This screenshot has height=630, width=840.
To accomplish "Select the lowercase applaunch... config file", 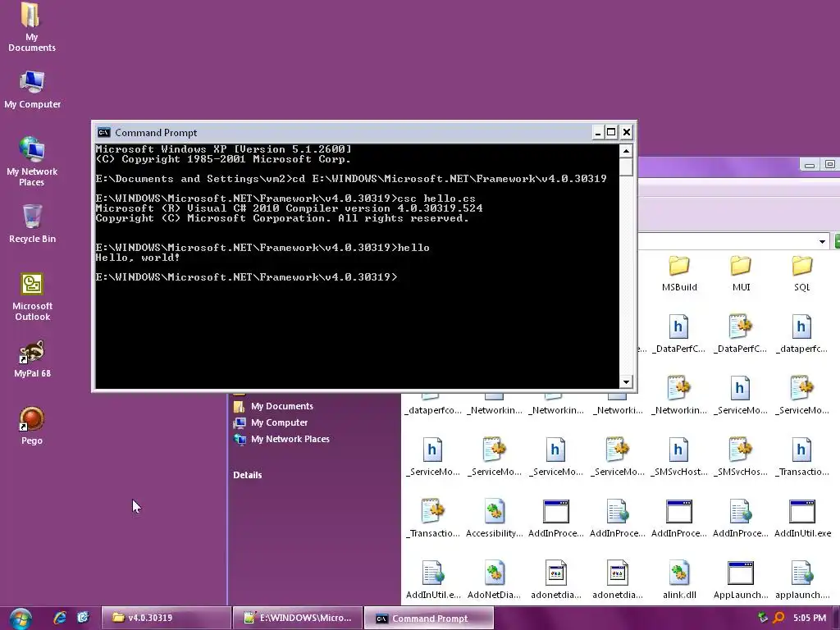I will click(x=802, y=581).
